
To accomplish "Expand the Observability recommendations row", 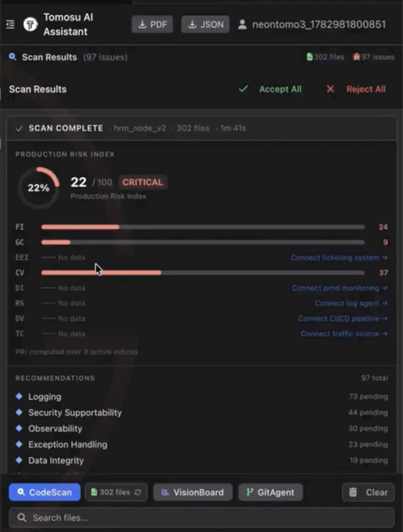I will point(201,429).
